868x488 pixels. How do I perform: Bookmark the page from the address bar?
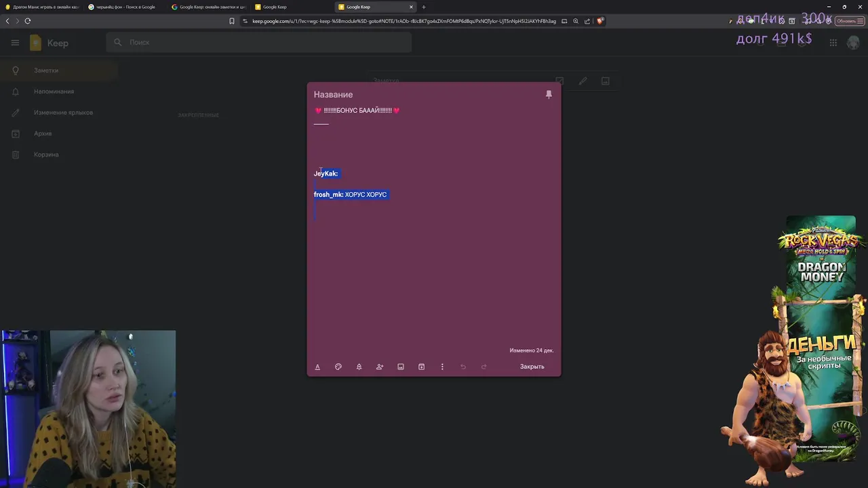[232, 21]
